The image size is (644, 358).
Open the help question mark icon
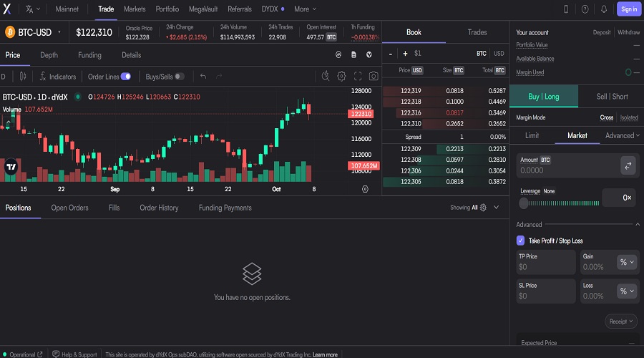pyautogui.click(x=585, y=9)
